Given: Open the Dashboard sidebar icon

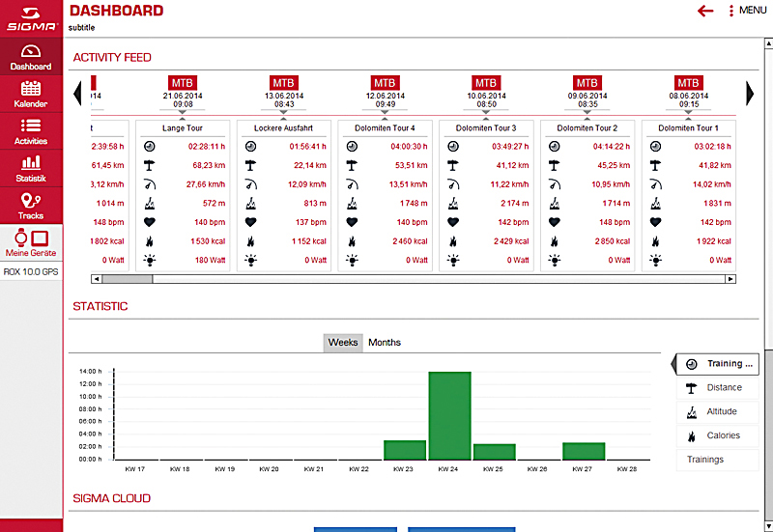Looking at the screenshot, I should (31, 57).
